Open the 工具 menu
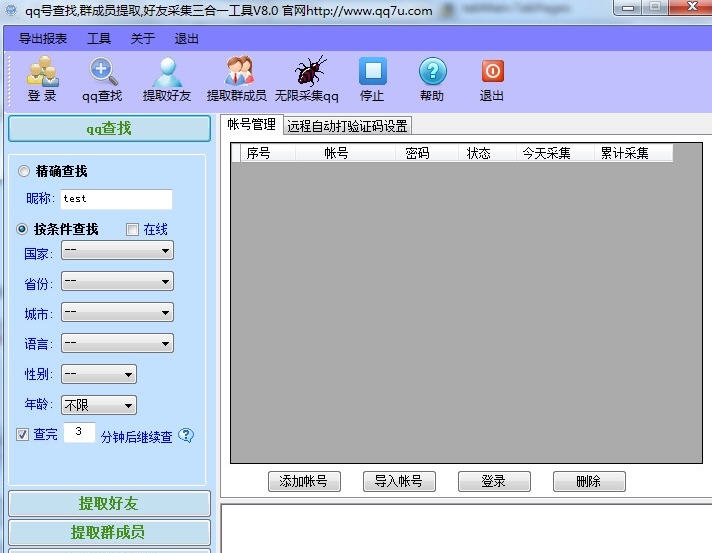 [99, 39]
